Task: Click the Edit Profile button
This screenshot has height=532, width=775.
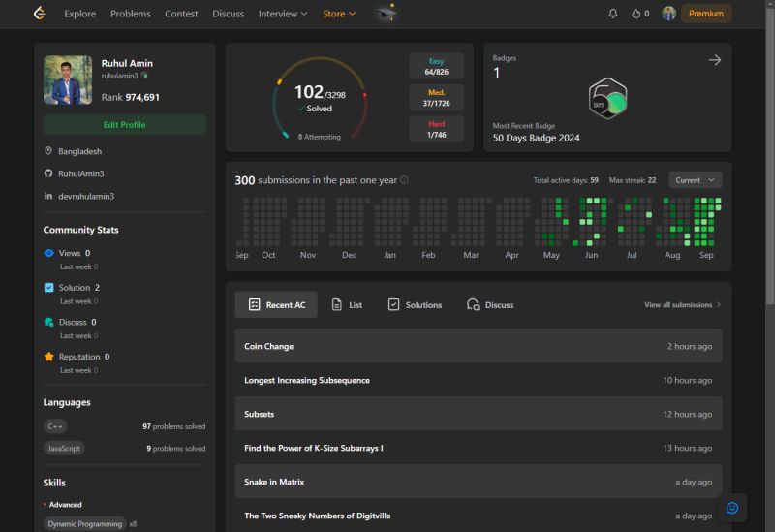Action: 124,125
